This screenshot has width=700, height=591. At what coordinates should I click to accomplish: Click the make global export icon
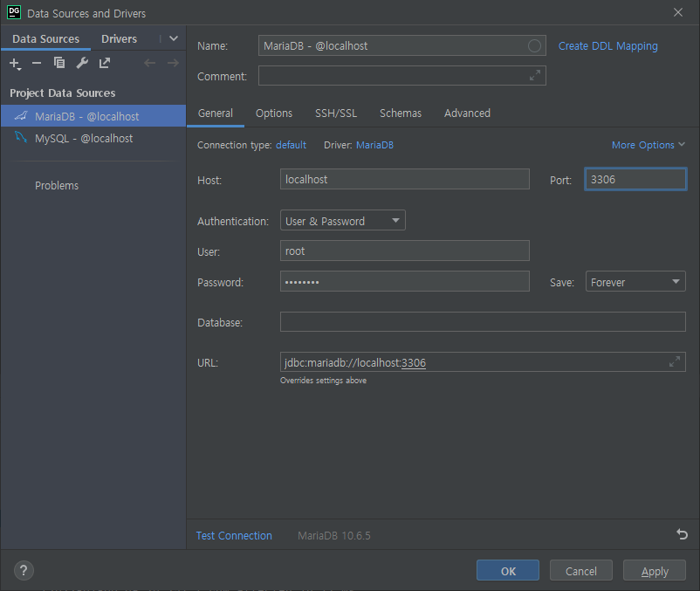point(105,63)
